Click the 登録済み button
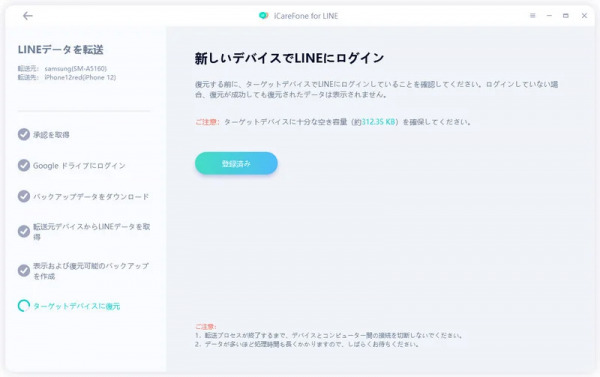The image size is (600, 377). click(x=236, y=163)
